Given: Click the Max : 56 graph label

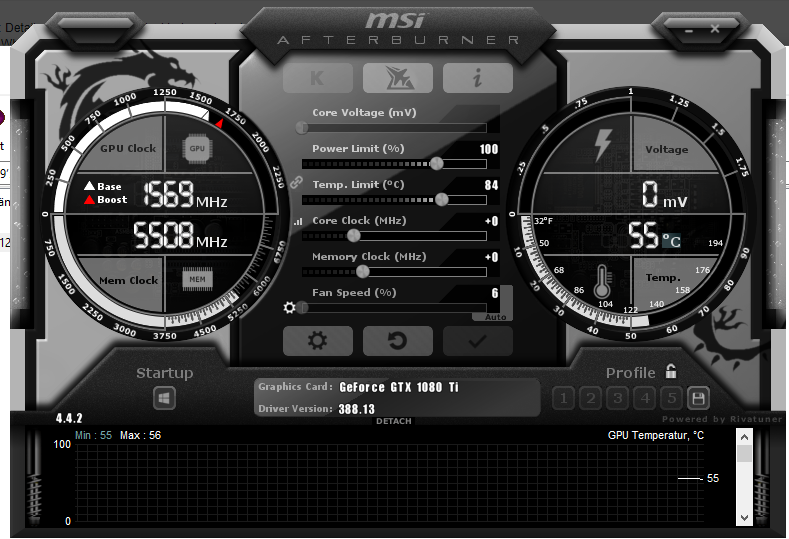Looking at the screenshot, I should (140, 435).
